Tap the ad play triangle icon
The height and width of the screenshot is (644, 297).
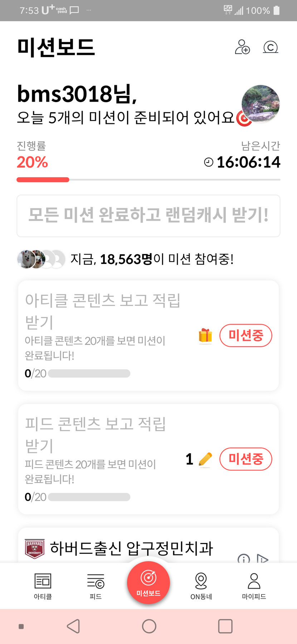(x=262, y=558)
